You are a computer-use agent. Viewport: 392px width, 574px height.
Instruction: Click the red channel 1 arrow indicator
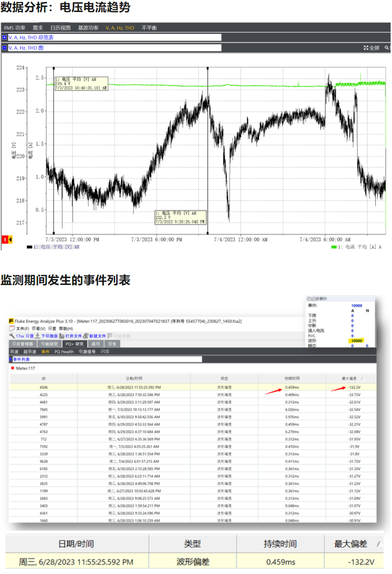[7, 239]
